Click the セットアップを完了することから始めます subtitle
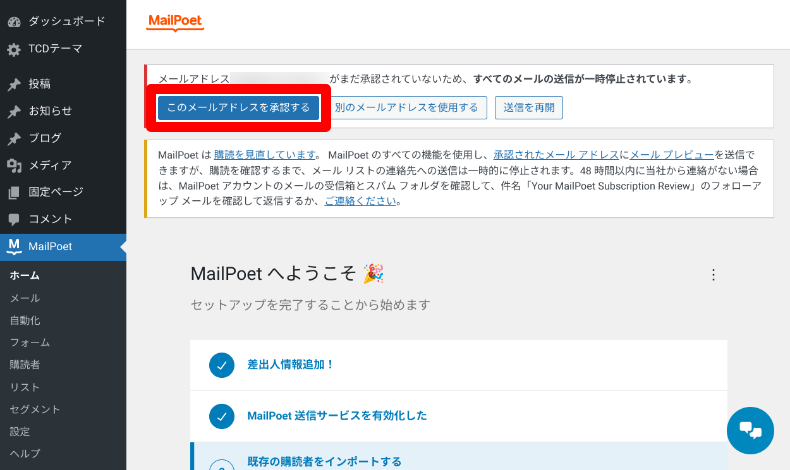This screenshot has height=470, width=790. pyautogui.click(x=310, y=305)
